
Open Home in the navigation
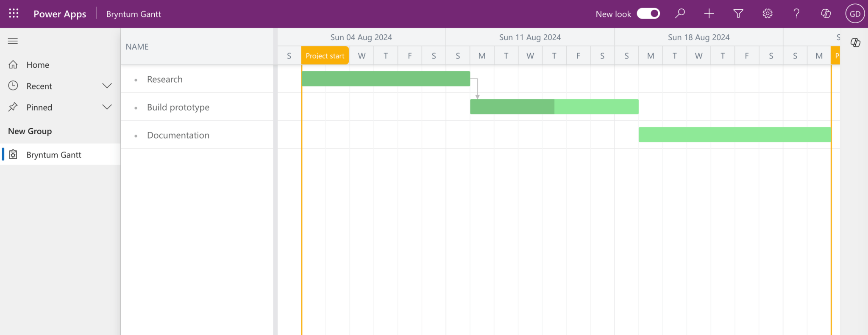click(60, 65)
